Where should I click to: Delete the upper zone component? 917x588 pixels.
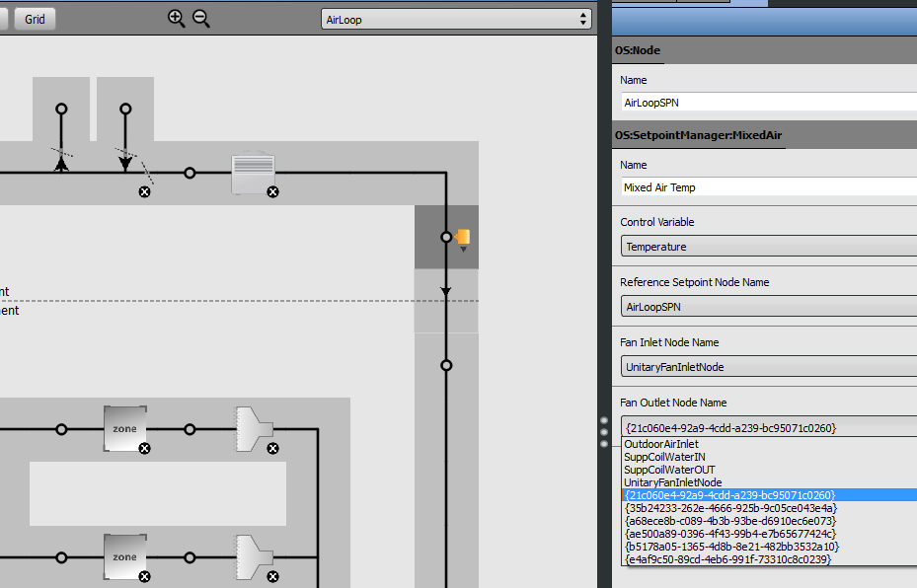click(144, 448)
